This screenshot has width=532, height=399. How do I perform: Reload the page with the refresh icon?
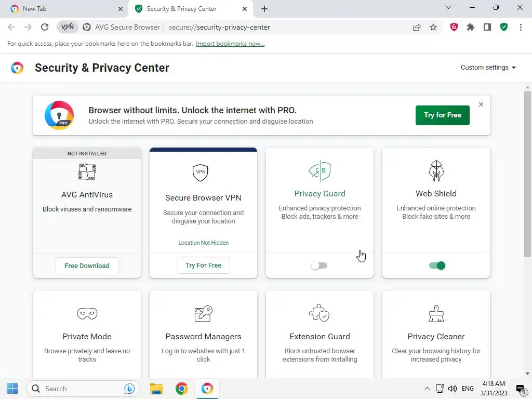tap(45, 27)
